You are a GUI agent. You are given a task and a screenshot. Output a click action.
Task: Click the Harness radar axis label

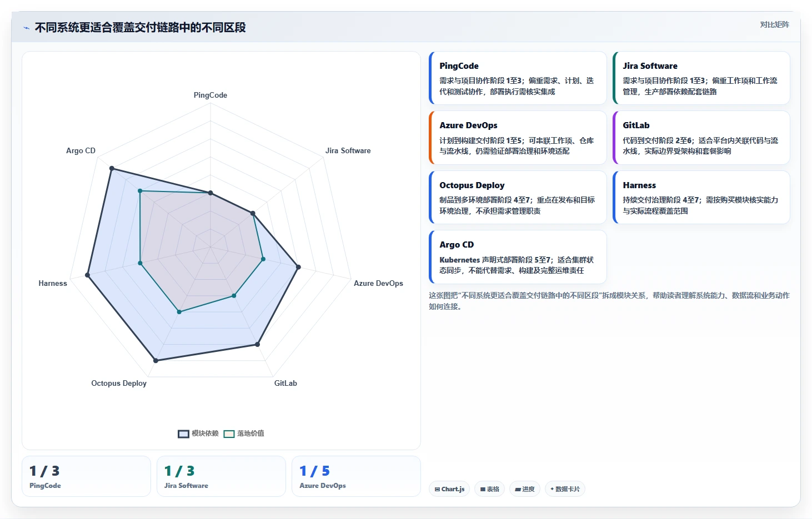53,283
